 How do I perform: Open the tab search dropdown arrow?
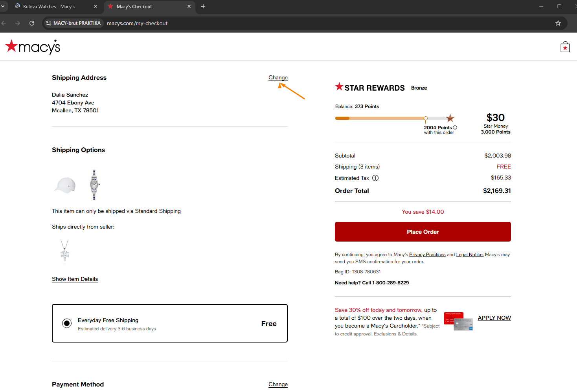tap(3, 6)
